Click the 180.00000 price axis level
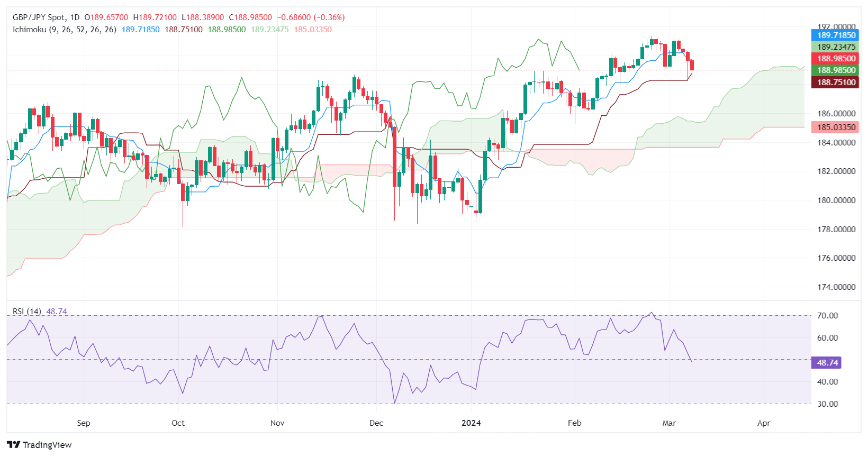 pos(836,200)
